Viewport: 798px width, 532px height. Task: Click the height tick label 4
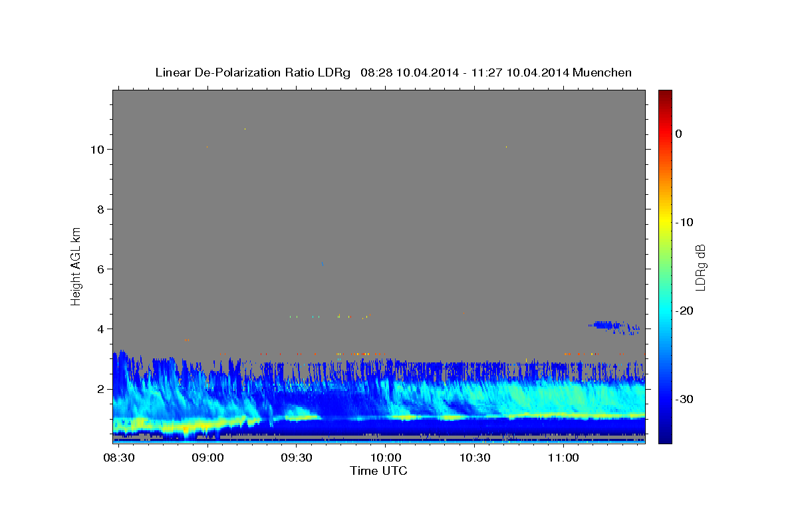[x=102, y=329]
